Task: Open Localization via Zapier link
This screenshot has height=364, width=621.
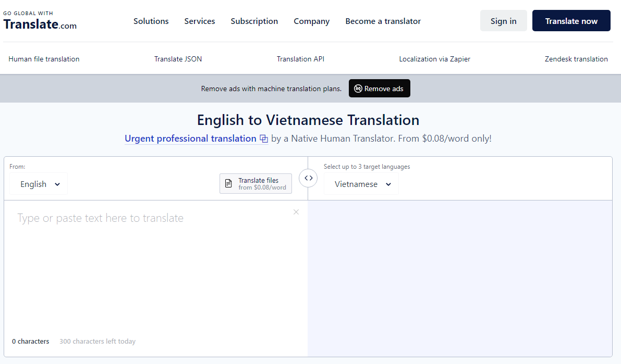Action: [x=434, y=59]
